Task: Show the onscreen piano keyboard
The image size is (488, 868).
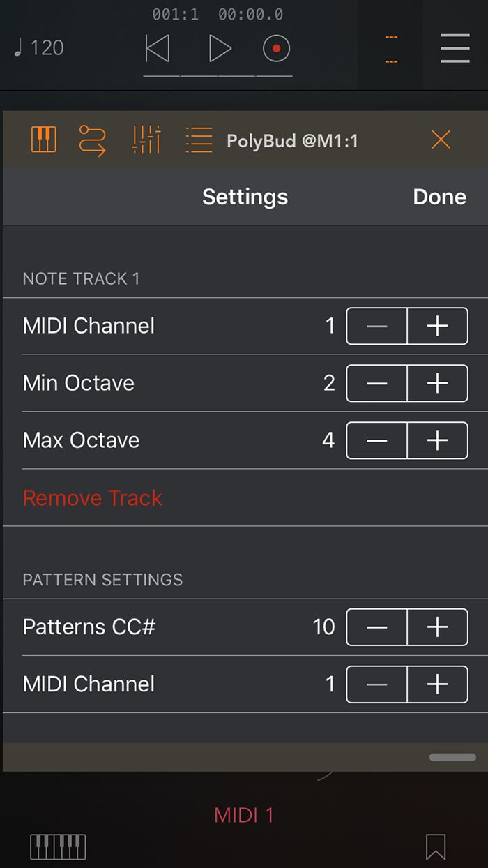Action: (x=58, y=846)
